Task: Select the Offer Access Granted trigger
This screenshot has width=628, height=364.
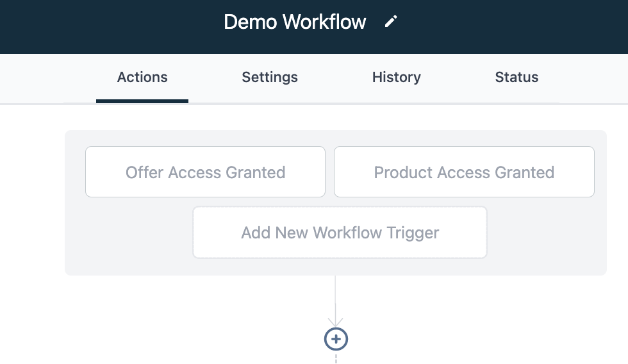Action: point(205,172)
